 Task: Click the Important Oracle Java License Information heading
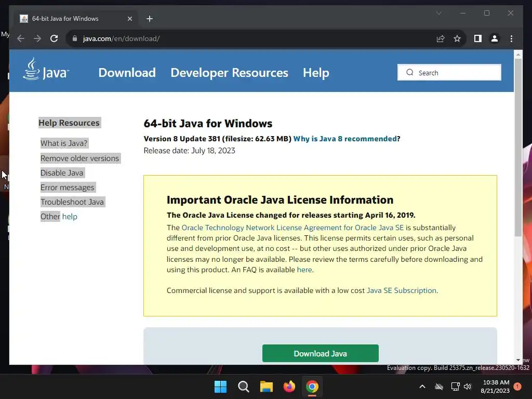[x=280, y=200]
